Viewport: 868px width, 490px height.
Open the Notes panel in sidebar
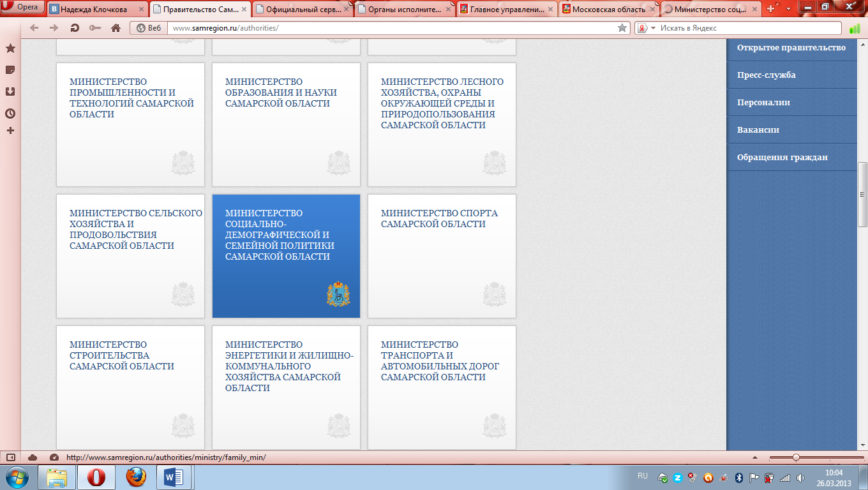(10, 70)
